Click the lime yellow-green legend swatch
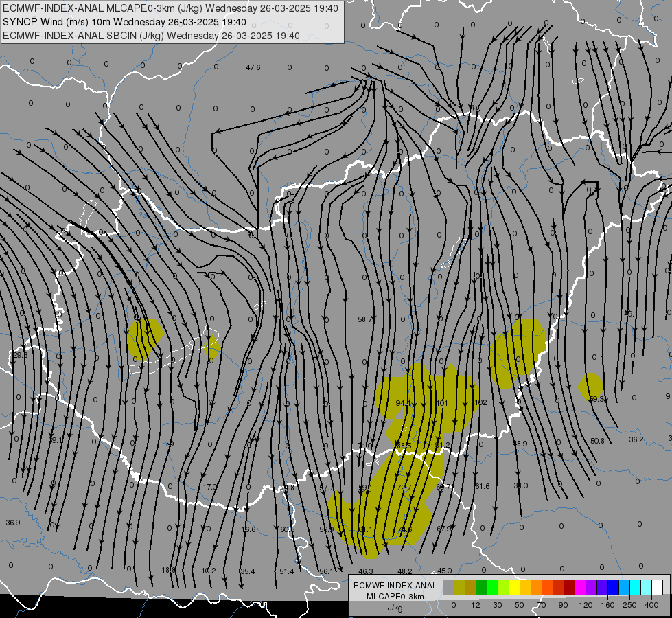 coord(504,587)
